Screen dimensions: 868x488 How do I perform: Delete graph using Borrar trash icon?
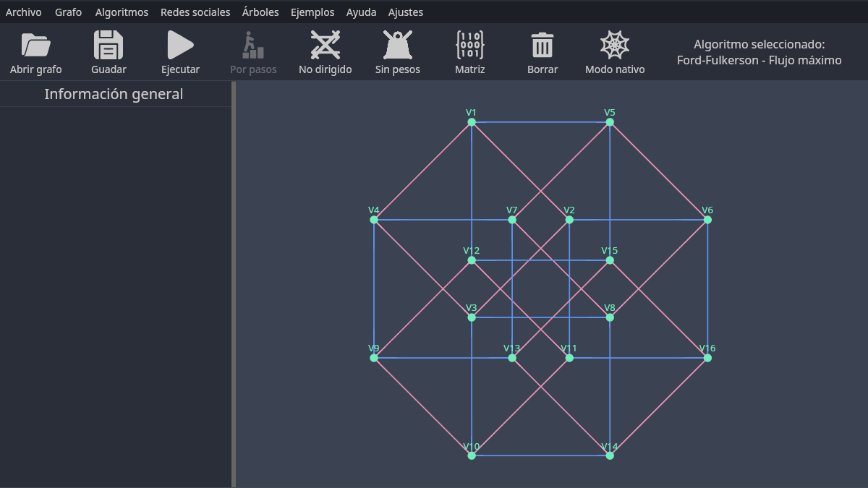coord(542,46)
